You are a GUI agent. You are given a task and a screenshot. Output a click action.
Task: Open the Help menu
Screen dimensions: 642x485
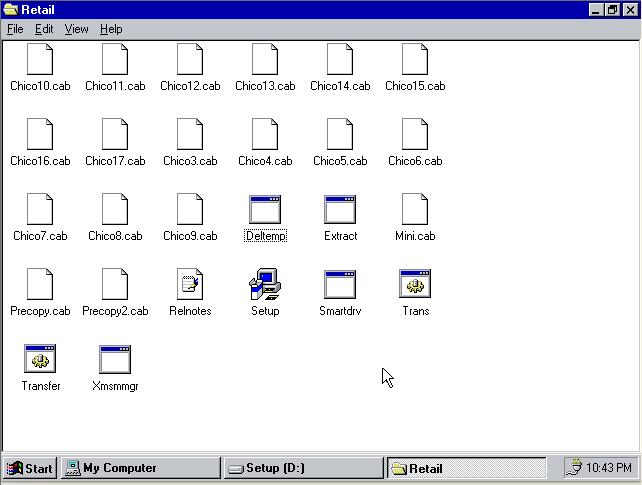(x=111, y=29)
